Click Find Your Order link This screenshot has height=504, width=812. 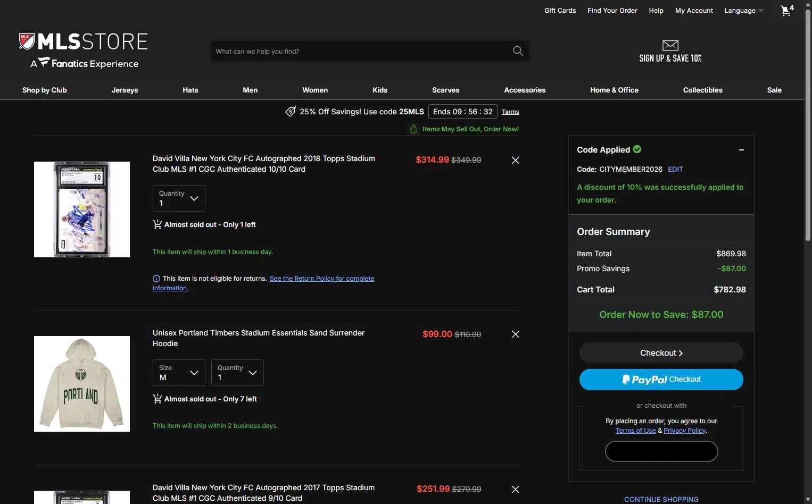coord(612,11)
